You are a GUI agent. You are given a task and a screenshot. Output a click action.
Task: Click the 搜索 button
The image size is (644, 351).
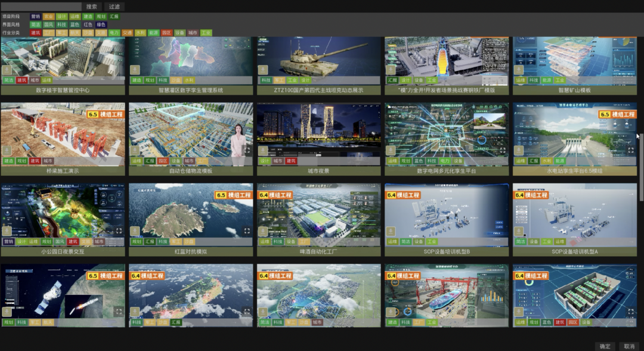point(92,7)
